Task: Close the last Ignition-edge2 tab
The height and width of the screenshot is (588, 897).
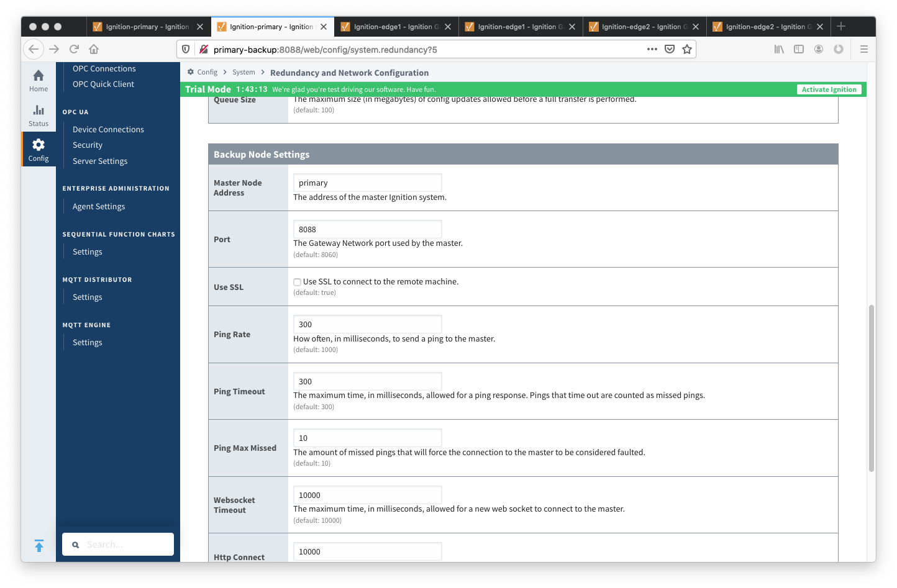Action: (820, 27)
